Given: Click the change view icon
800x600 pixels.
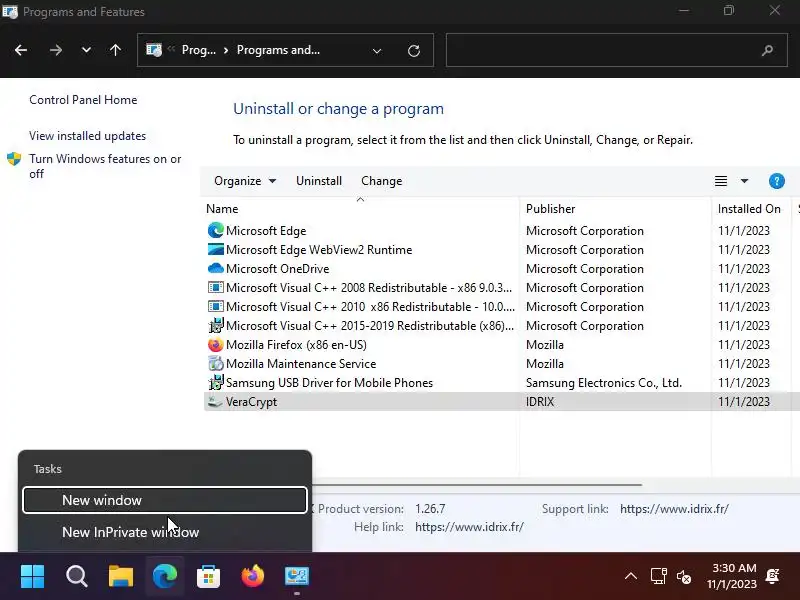Looking at the screenshot, I should [x=721, y=181].
